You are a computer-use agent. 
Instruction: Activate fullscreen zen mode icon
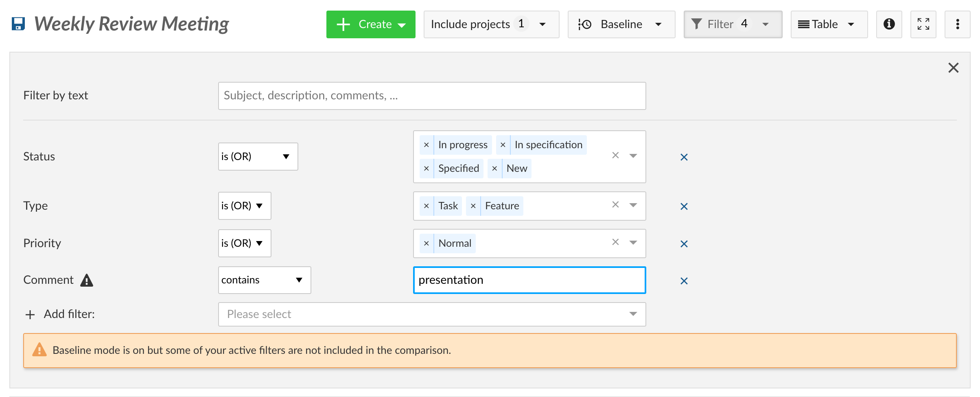pyautogui.click(x=923, y=24)
